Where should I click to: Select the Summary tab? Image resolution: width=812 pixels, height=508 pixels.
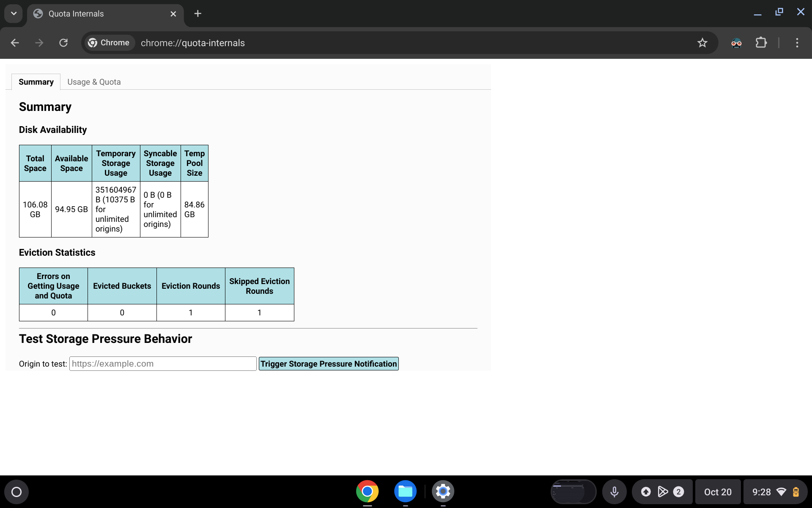pos(36,81)
